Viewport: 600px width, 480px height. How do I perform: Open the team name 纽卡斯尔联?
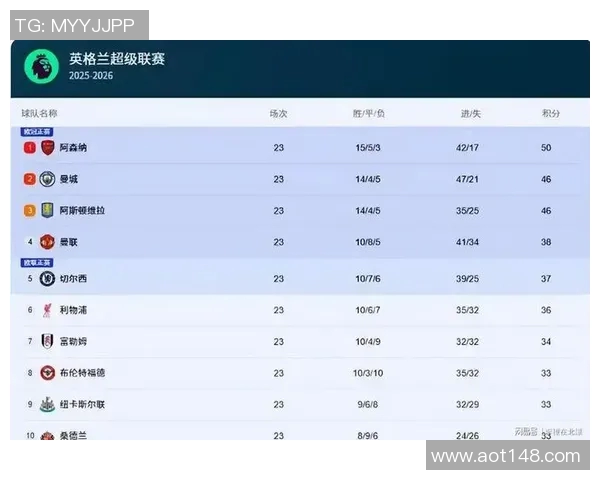82,405
